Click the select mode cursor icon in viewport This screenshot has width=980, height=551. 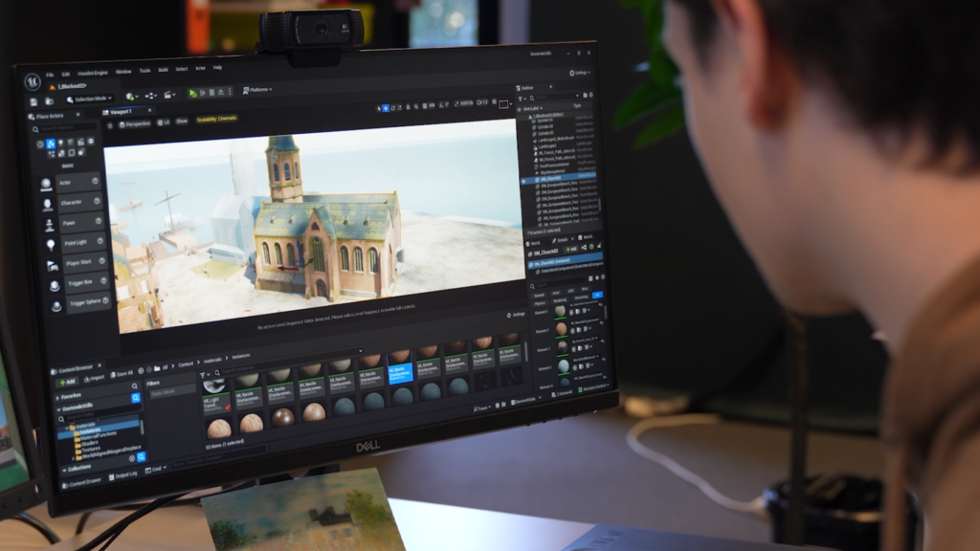pos(379,108)
